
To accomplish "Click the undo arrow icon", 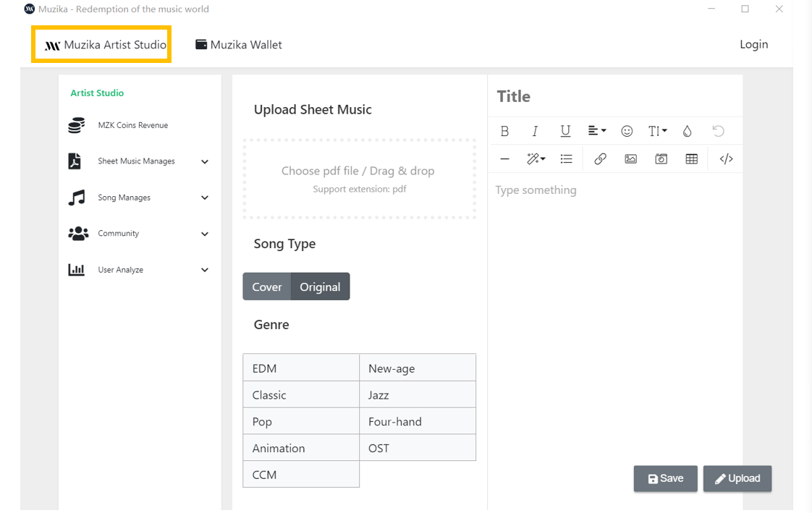I will pos(718,131).
